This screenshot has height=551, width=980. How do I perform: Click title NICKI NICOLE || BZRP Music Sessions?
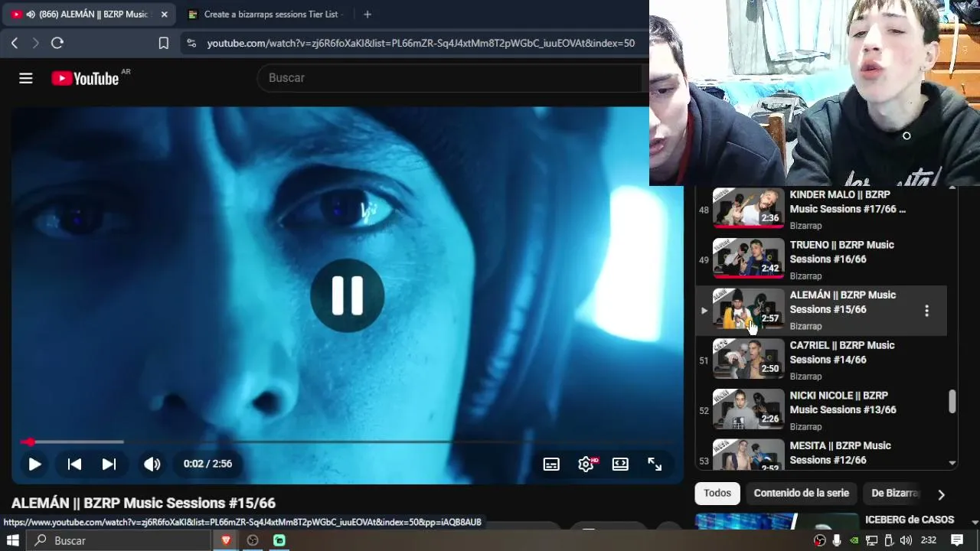tap(843, 403)
